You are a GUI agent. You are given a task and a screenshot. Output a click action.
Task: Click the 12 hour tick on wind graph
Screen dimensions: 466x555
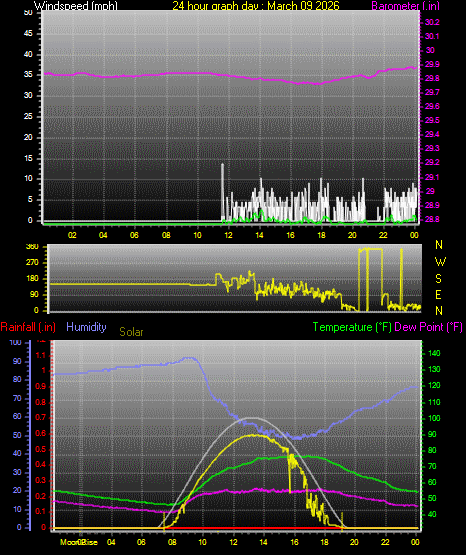pyautogui.click(x=228, y=235)
